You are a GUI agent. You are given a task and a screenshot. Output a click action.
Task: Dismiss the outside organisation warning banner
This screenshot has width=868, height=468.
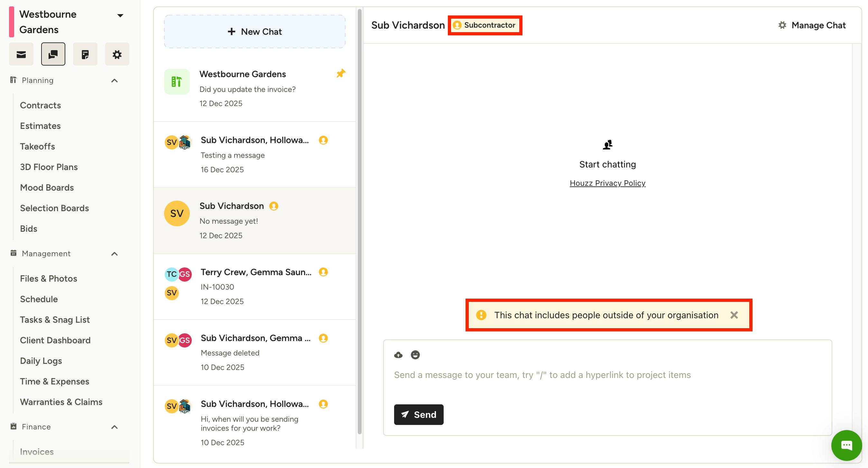(734, 315)
